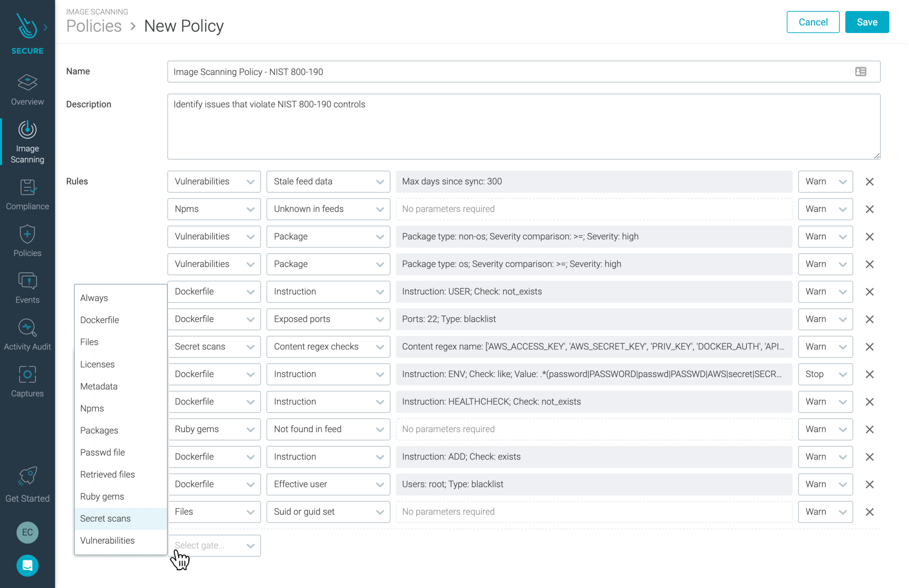Open Image Scanning in the sidebar

pos(27,142)
